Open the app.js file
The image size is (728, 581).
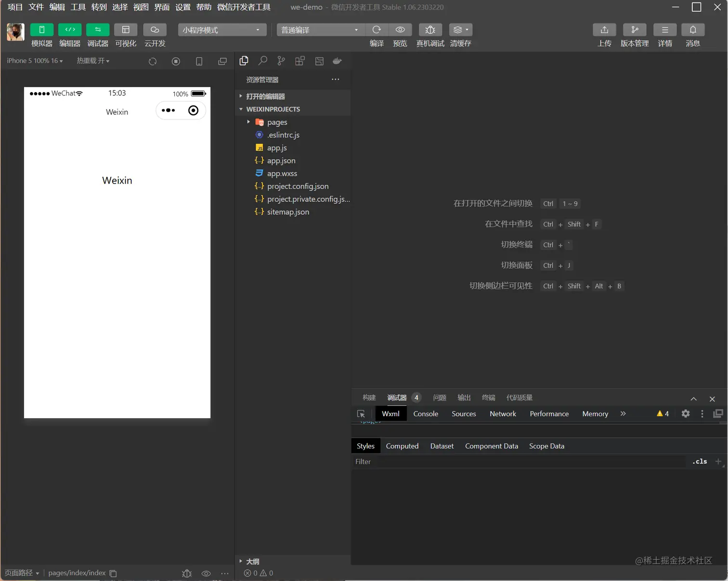[x=293, y=148]
